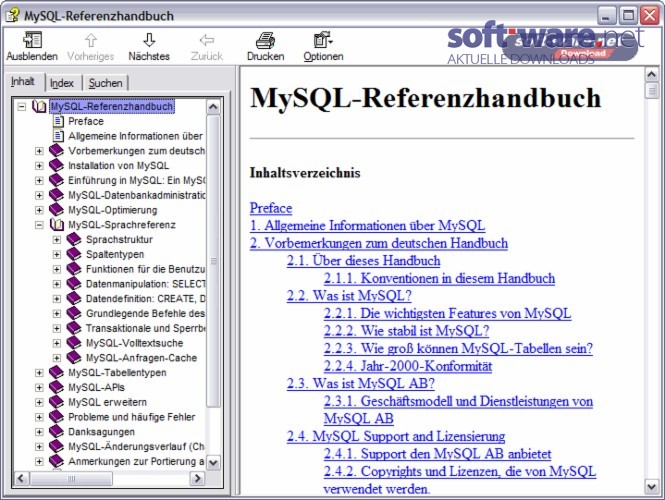Click the tree pane horizontal scrollbar thumb
The height and width of the screenshot is (500, 665).
pyautogui.click(x=71, y=479)
